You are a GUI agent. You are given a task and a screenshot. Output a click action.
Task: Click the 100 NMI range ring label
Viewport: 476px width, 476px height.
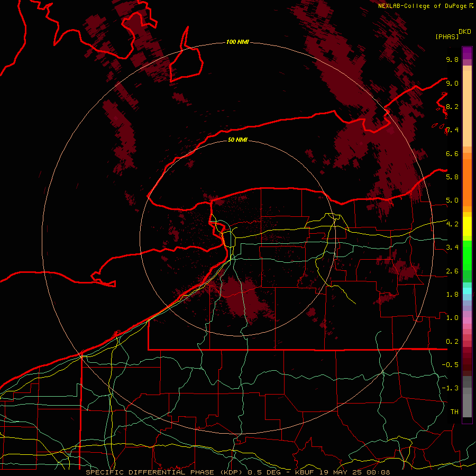[237, 42]
